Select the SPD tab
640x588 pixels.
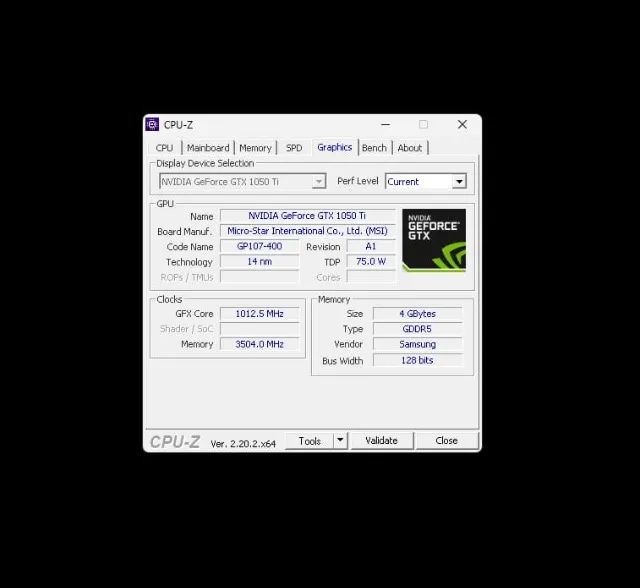pyautogui.click(x=294, y=148)
